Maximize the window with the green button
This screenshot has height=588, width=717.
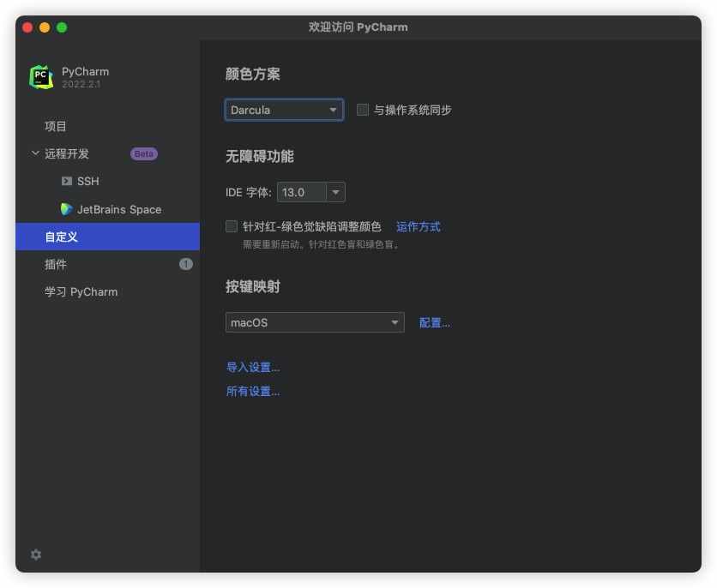tap(62, 27)
